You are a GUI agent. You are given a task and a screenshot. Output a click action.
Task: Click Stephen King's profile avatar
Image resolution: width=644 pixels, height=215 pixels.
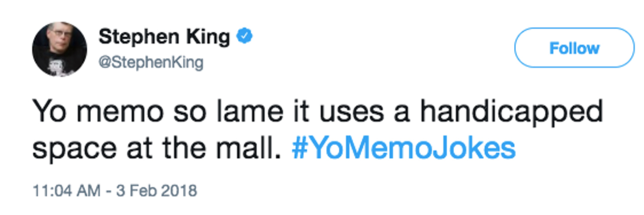(x=59, y=49)
